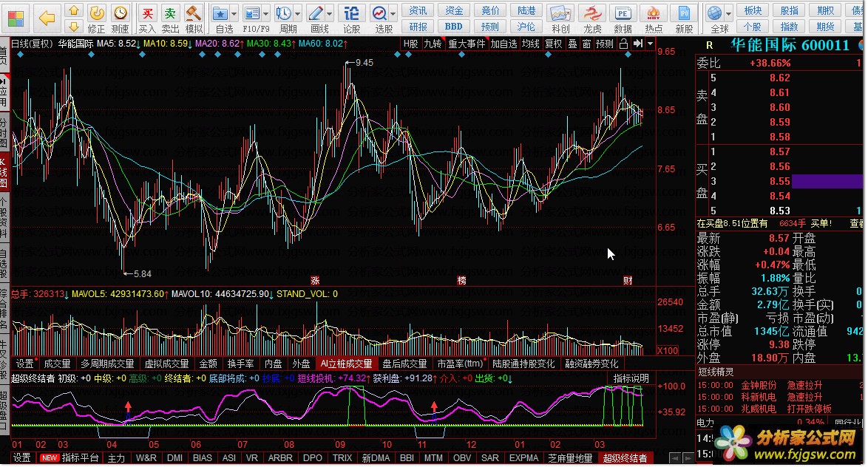Click the jump-to-end arrow icon in chart toolbar
The height and width of the screenshot is (467, 868).
point(638,44)
